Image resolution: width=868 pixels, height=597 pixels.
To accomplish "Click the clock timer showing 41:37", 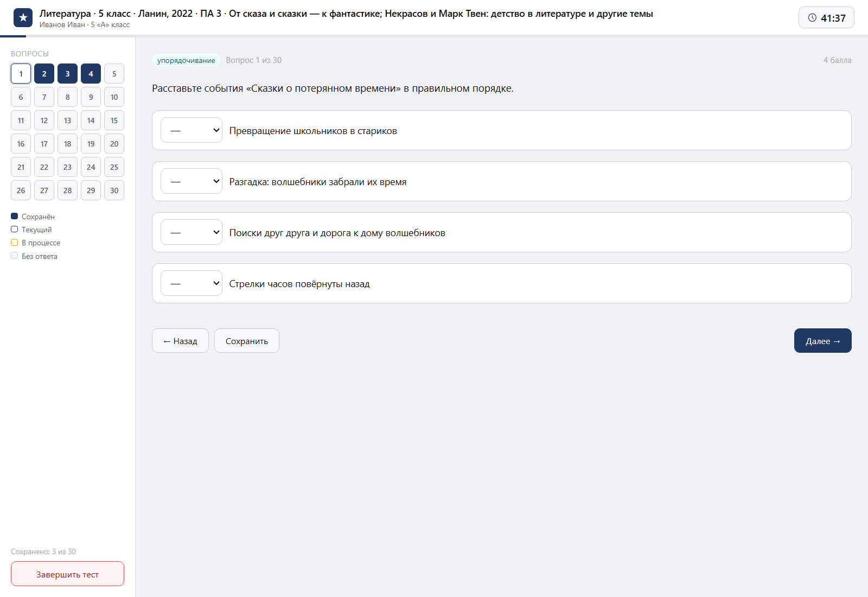I will pyautogui.click(x=826, y=18).
